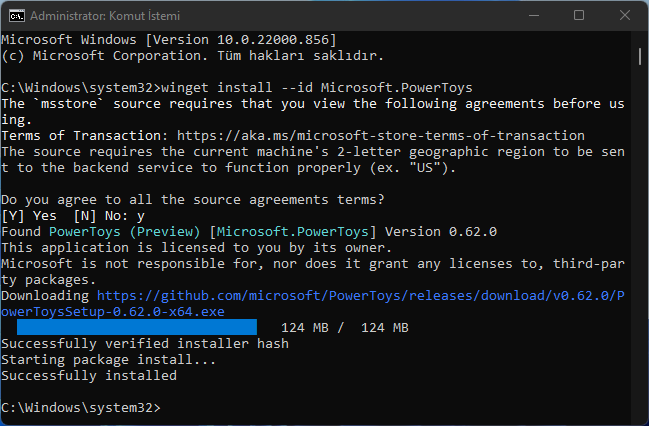Click 'Successfully installed' line
The width and height of the screenshot is (649, 426).
click(89, 375)
